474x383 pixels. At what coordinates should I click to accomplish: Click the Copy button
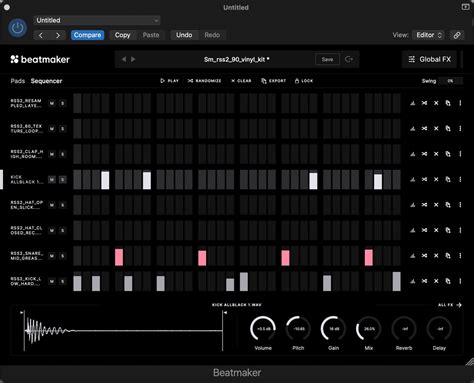pyautogui.click(x=122, y=35)
